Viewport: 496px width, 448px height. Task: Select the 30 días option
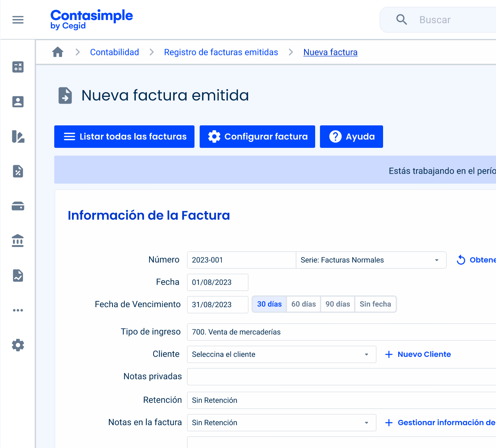point(269,304)
